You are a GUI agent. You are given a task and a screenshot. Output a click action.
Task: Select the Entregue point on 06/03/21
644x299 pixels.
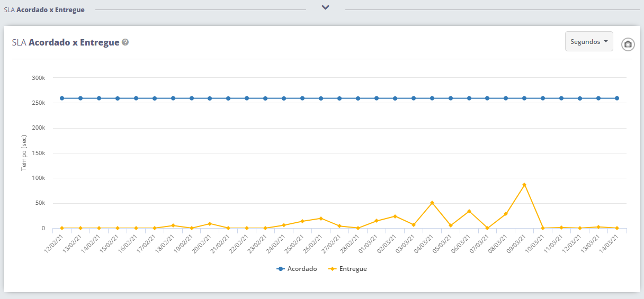tap(469, 211)
